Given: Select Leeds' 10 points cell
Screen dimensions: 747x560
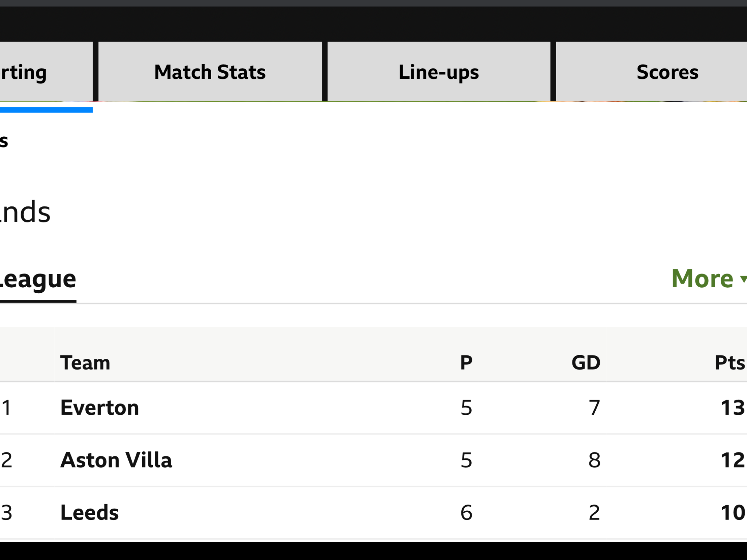Looking at the screenshot, I should [733, 513].
